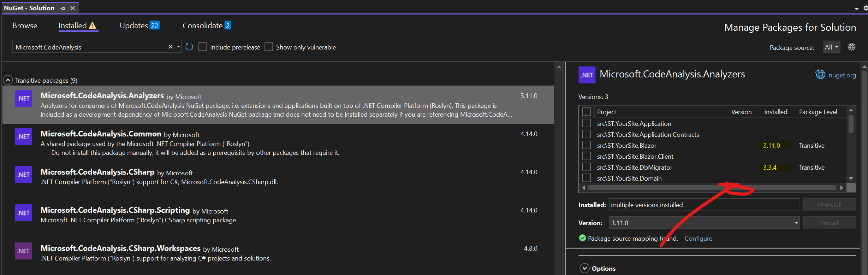This screenshot has height=275, width=868.
Task: Click the Install button
Action: point(830,223)
